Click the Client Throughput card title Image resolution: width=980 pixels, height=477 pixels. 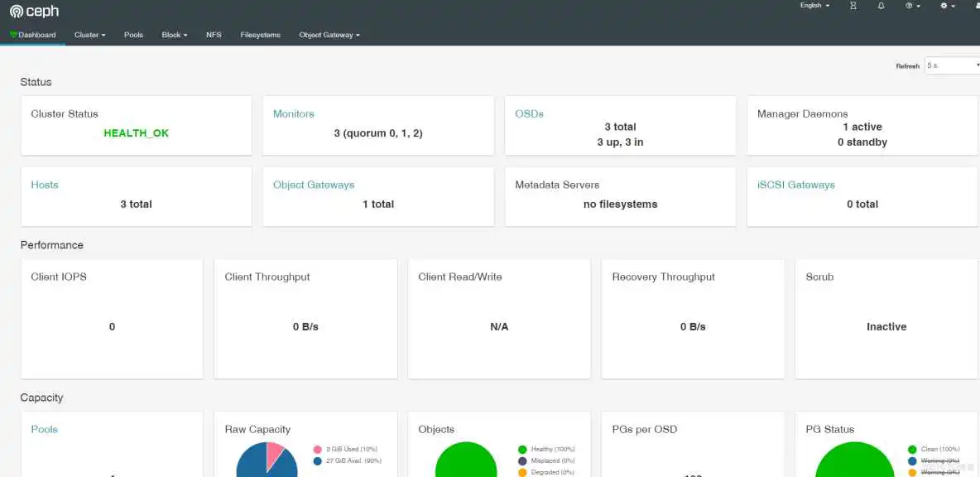(x=267, y=277)
